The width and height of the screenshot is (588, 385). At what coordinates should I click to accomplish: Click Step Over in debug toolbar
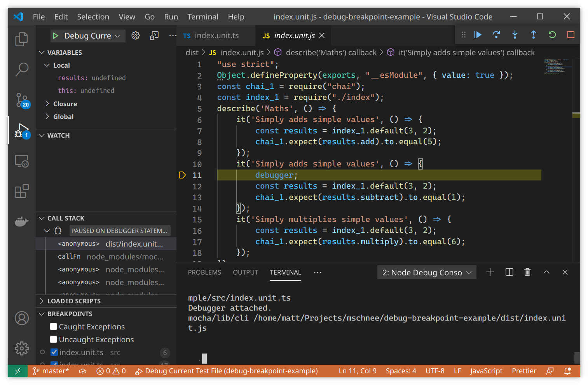tap(496, 35)
